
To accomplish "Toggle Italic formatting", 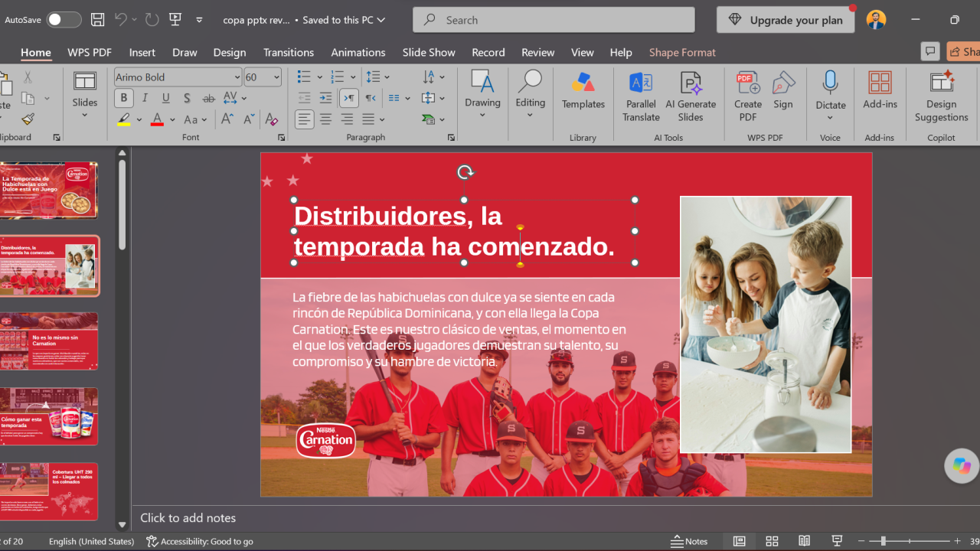I will point(145,98).
